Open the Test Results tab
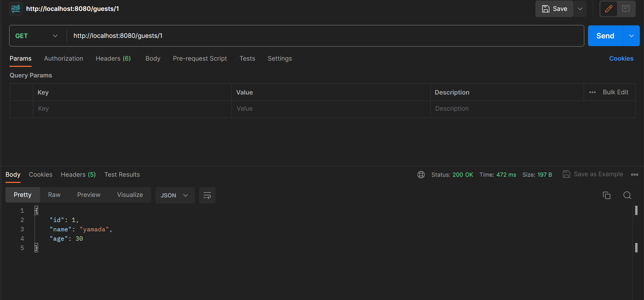This screenshot has width=644, height=300. click(x=122, y=174)
